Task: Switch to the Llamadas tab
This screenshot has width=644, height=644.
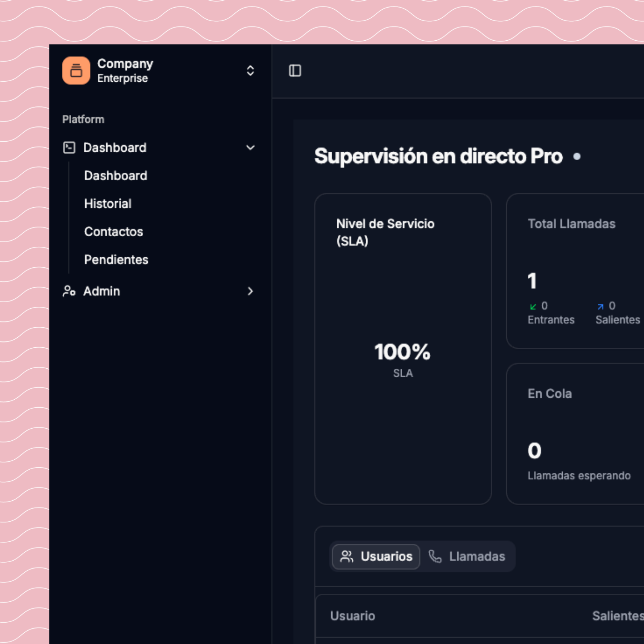Action: click(467, 557)
